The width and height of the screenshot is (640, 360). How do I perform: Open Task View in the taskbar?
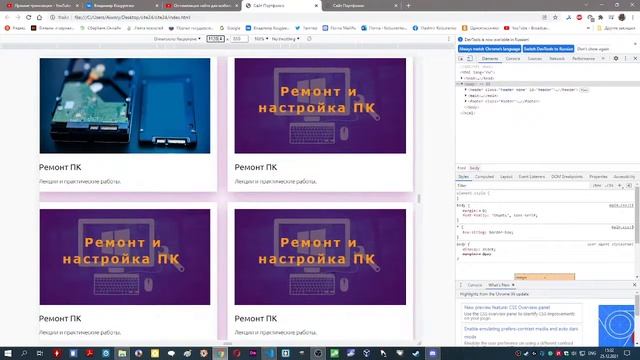pyautogui.click(x=40, y=353)
